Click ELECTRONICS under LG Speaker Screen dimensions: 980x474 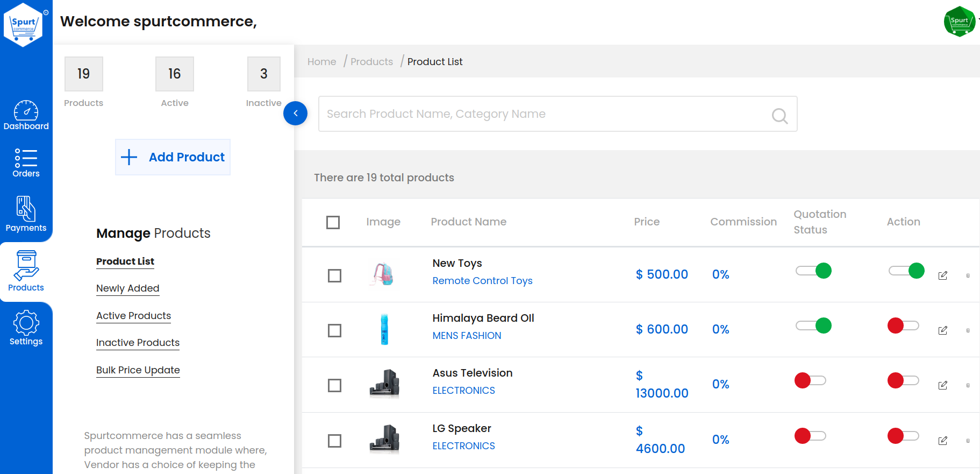[464, 446]
